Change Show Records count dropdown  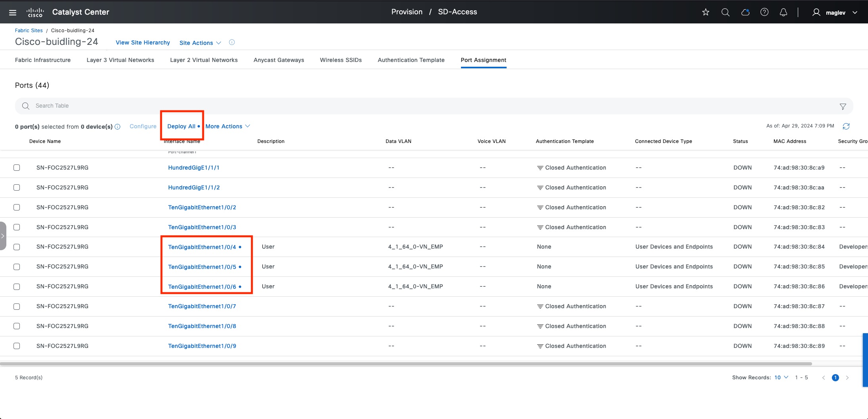click(781, 377)
